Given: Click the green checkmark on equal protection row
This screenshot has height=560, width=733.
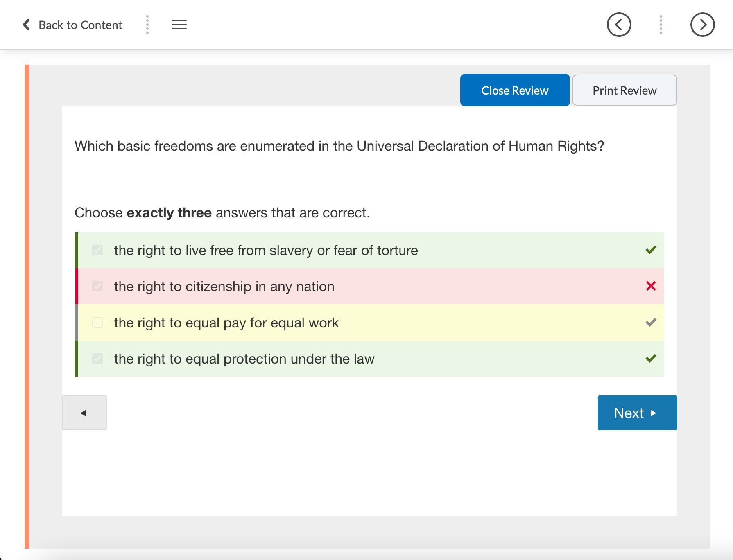Looking at the screenshot, I should (650, 359).
